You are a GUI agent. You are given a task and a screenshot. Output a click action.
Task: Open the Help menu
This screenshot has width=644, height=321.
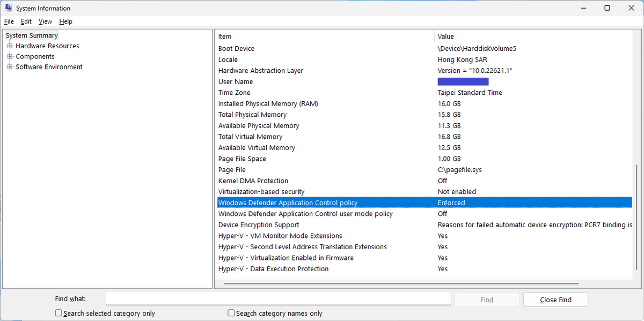pos(65,21)
